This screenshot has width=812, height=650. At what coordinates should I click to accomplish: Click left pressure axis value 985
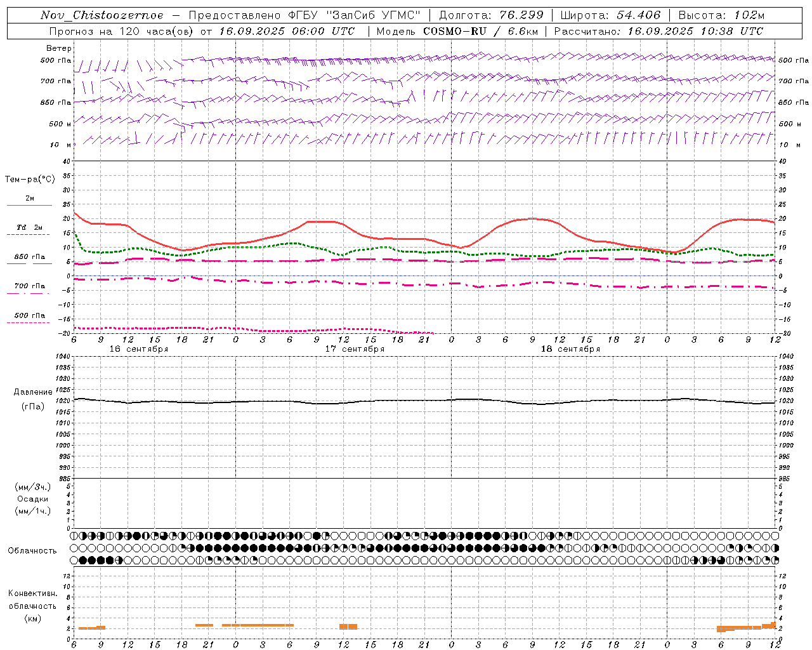point(63,479)
